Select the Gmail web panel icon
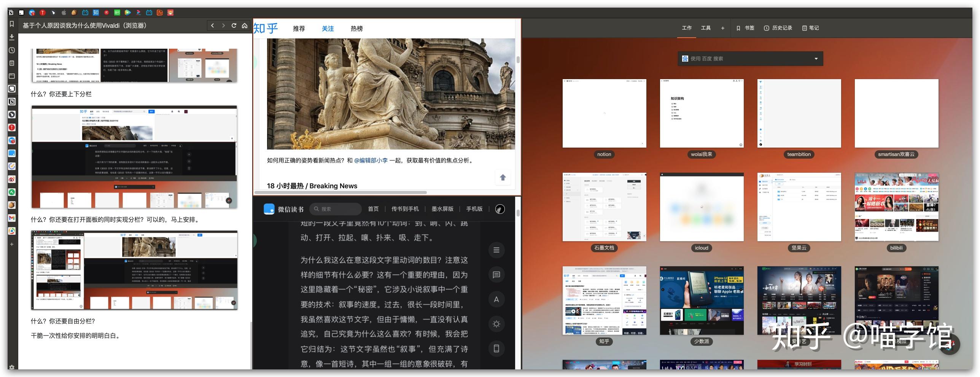Viewport: 980px width, 377px height. tap(12, 218)
